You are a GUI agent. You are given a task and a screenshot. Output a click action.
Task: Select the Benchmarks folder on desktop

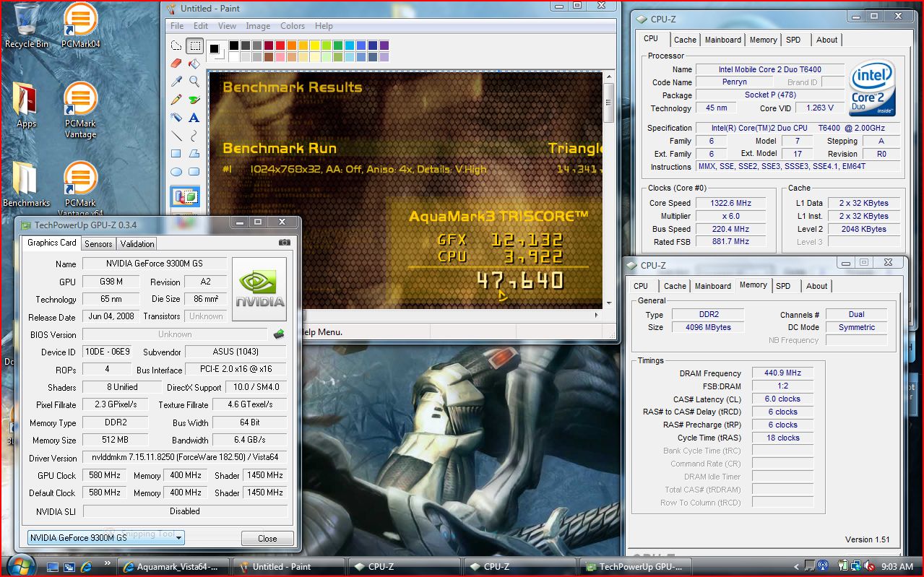click(x=26, y=184)
